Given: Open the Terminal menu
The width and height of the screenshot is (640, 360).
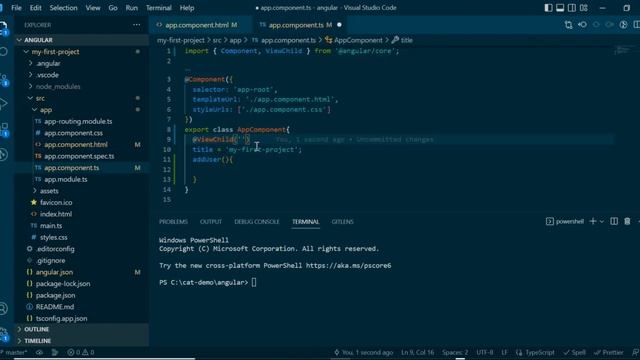Looking at the screenshot, I should click(x=159, y=8).
